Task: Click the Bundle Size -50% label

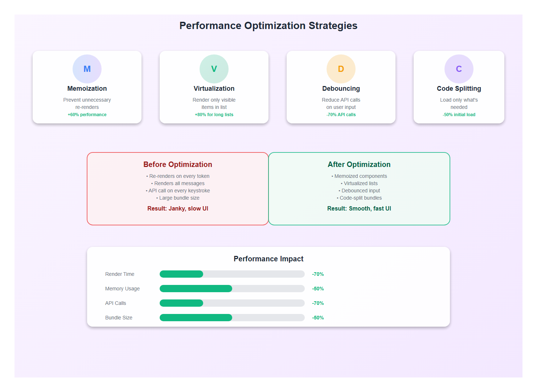Action: click(317, 318)
